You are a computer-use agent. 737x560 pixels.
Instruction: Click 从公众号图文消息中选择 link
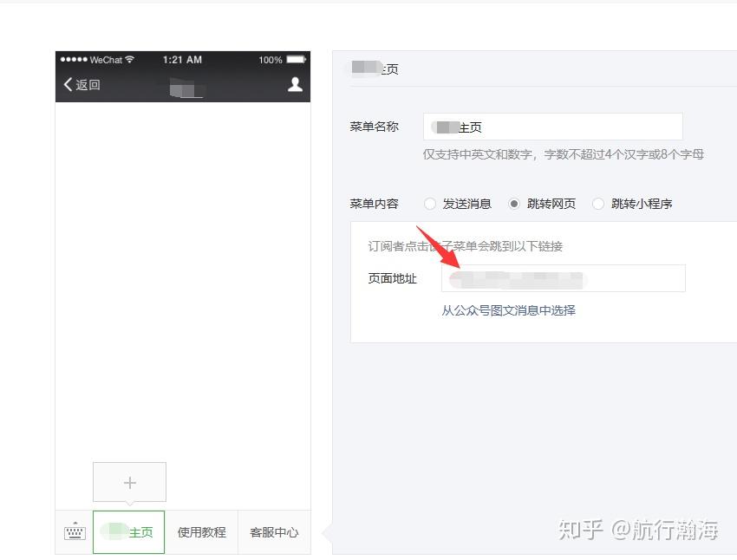point(509,310)
